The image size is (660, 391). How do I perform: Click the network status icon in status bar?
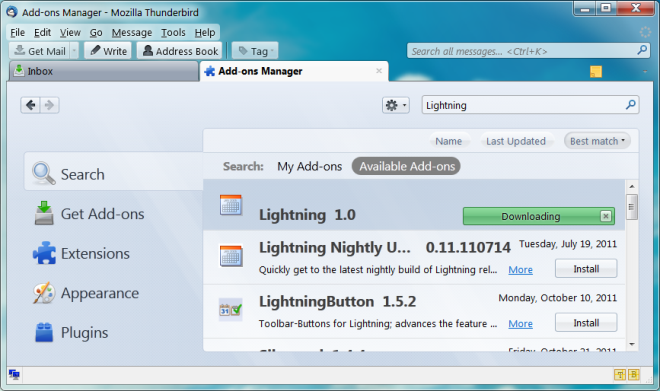coord(14,374)
